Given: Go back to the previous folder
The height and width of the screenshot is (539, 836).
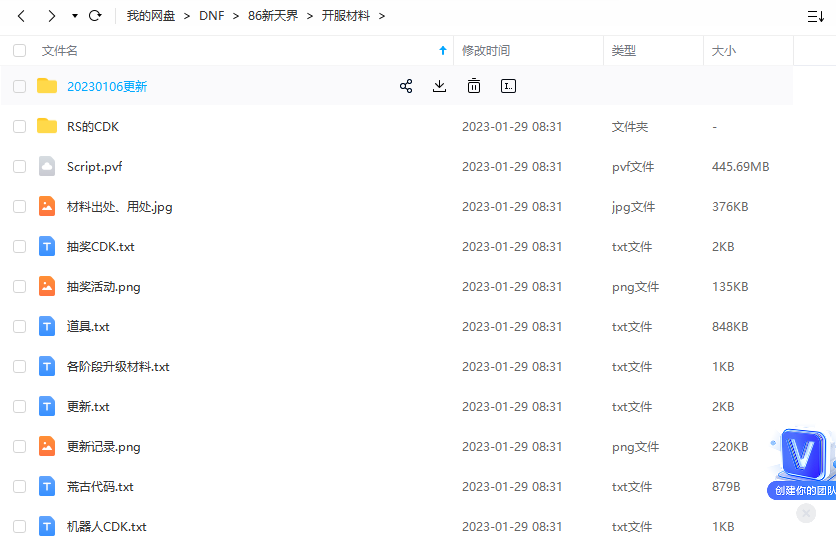Looking at the screenshot, I should tap(22, 16).
